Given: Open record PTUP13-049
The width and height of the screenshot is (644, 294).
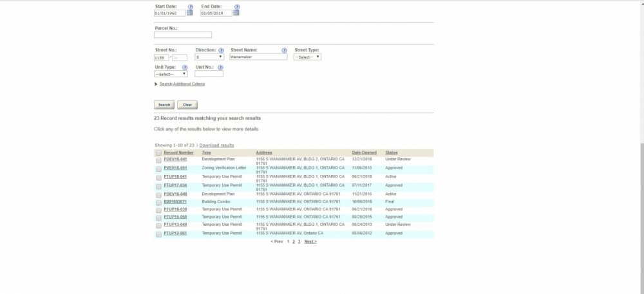Looking at the screenshot, I should [x=175, y=225].
